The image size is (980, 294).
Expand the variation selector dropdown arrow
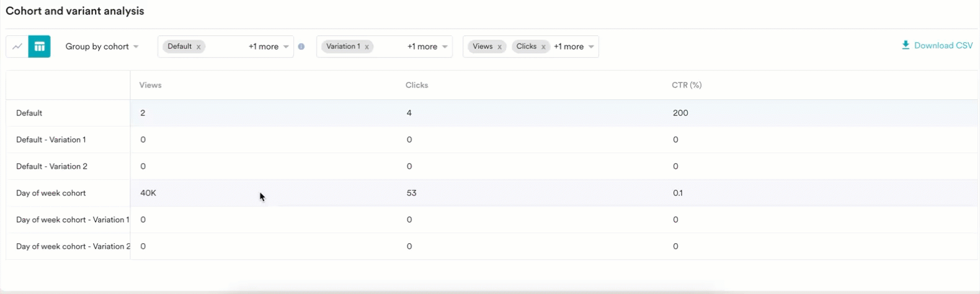pyautogui.click(x=445, y=47)
